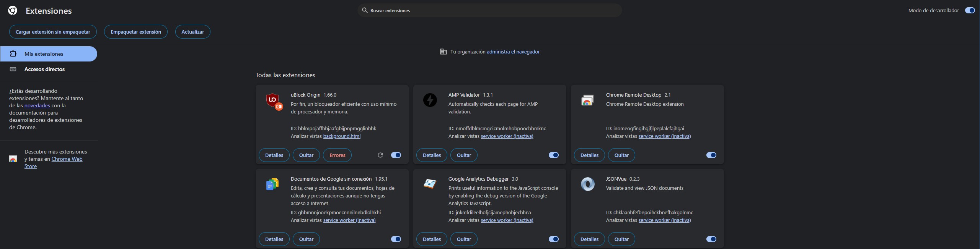Open the Chrome Web Store link
The image size is (980, 249).
pos(67,159)
